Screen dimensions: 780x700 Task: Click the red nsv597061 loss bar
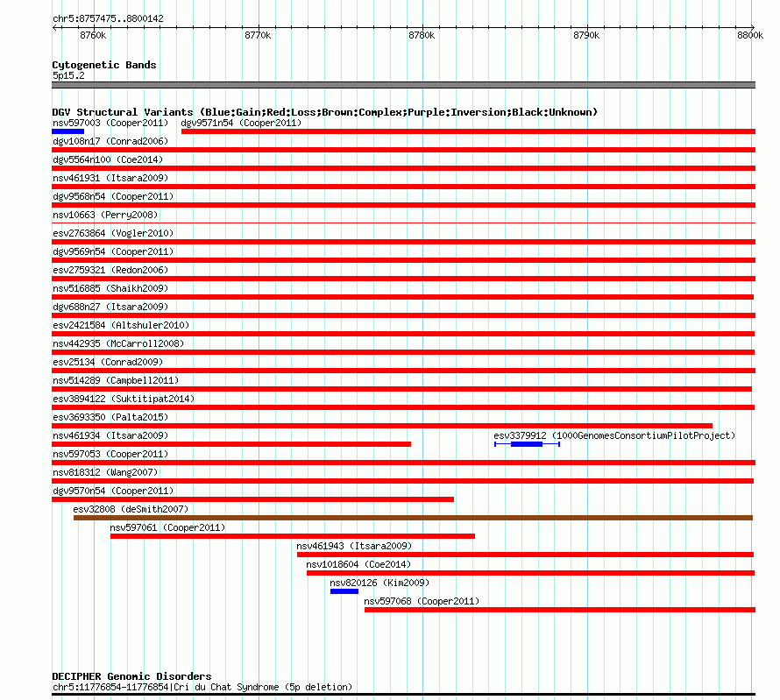pyautogui.click(x=293, y=536)
